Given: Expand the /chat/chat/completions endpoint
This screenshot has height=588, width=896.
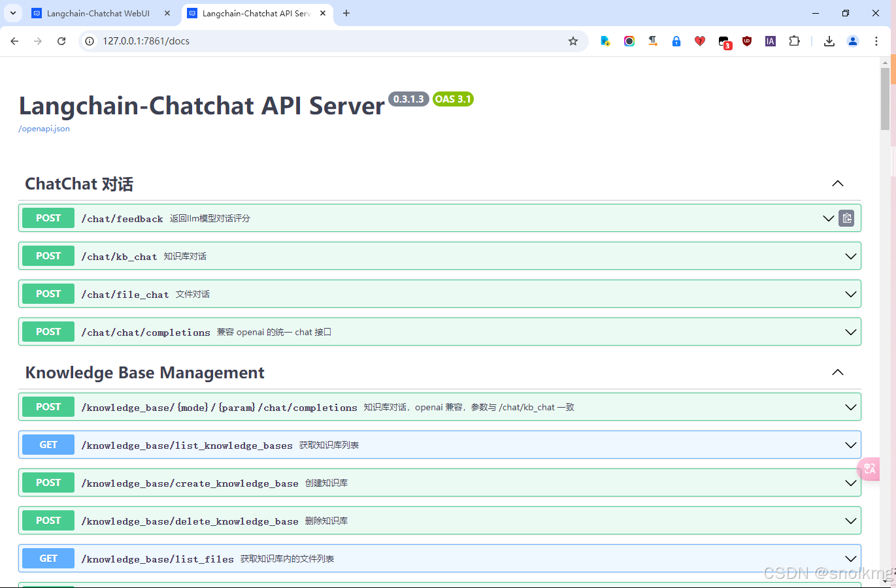Looking at the screenshot, I should tap(850, 331).
